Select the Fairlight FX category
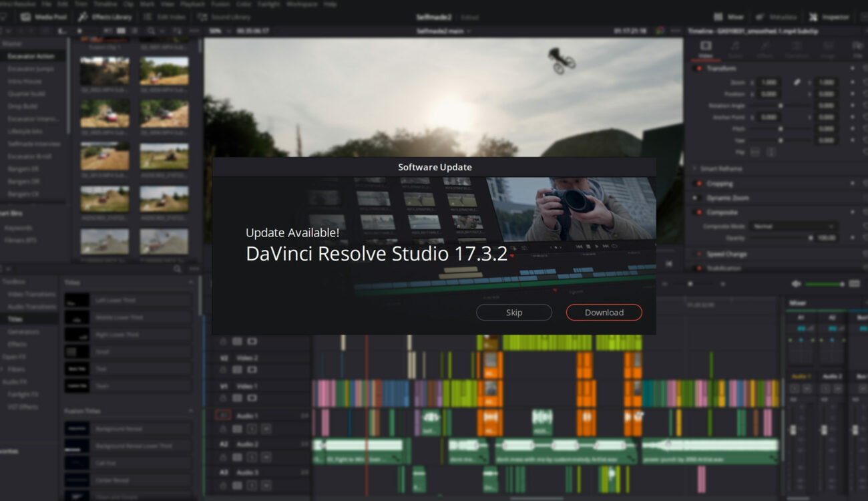This screenshot has width=868, height=501. point(23,394)
